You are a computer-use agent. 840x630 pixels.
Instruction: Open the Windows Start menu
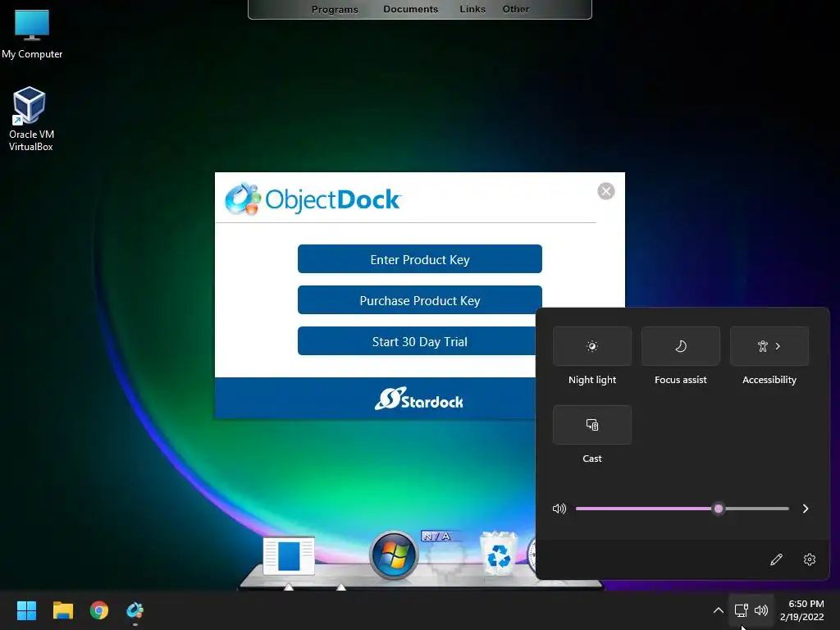pyautogui.click(x=26, y=610)
